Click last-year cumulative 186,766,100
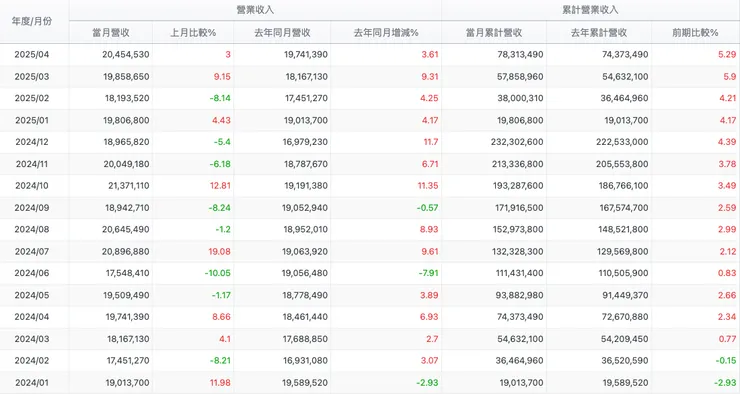Image resolution: width=740 pixels, height=394 pixels. [x=623, y=186]
